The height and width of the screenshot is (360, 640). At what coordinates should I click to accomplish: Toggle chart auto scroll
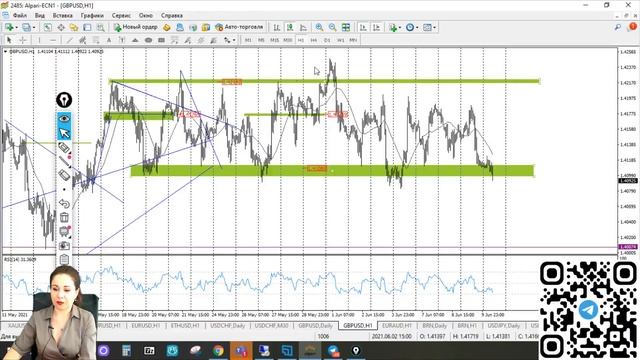point(363,27)
